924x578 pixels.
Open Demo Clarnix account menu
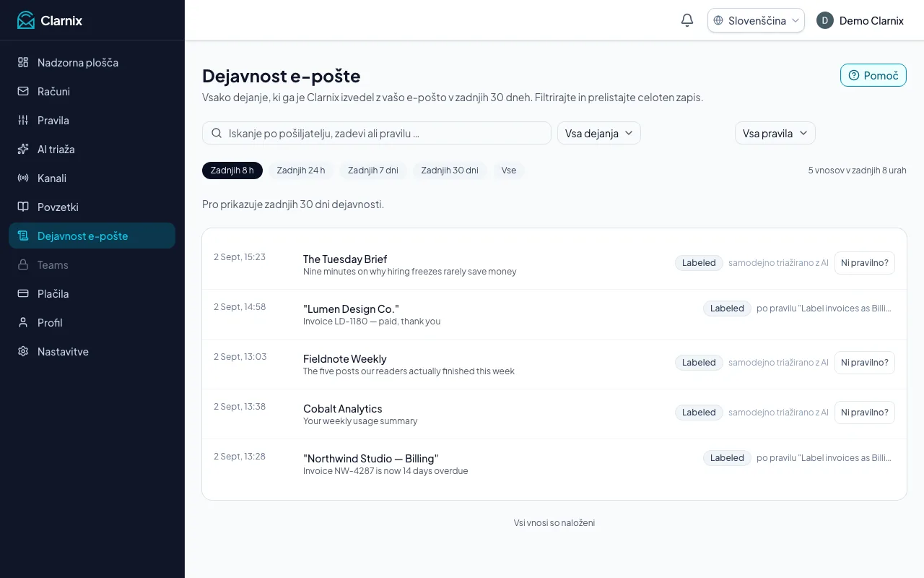tap(860, 20)
